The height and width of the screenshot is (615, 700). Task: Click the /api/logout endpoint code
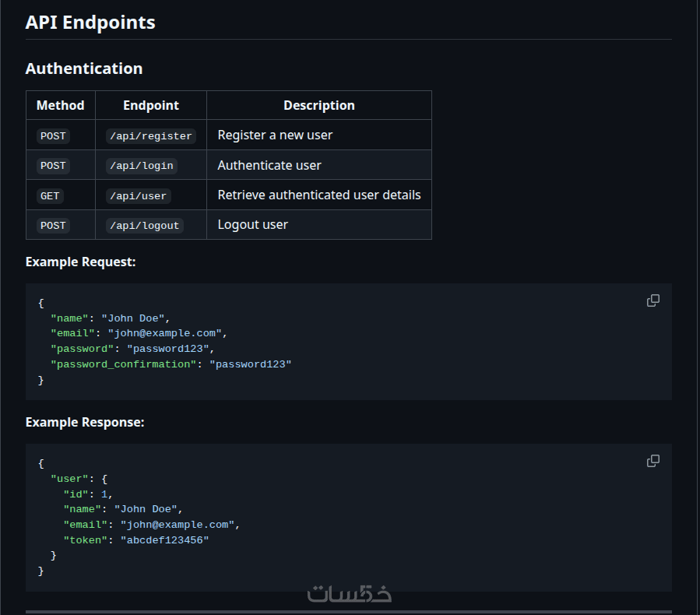[x=144, y=226]
